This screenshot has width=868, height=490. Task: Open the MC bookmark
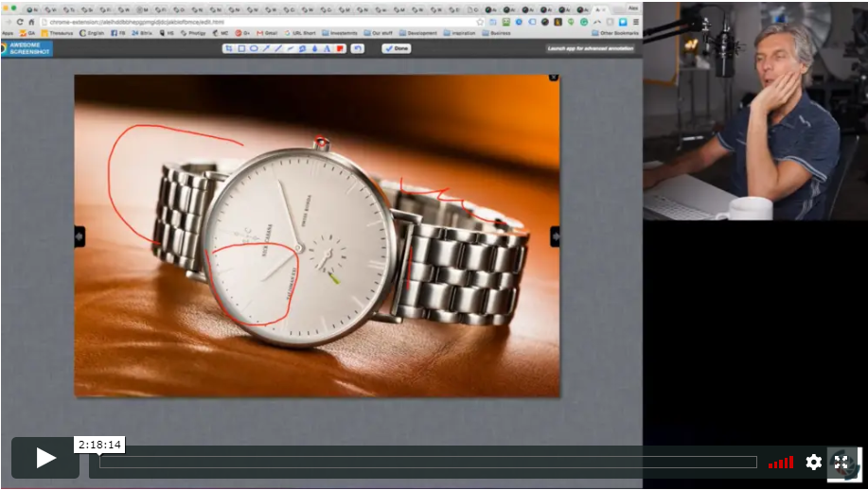pos(221,33)
